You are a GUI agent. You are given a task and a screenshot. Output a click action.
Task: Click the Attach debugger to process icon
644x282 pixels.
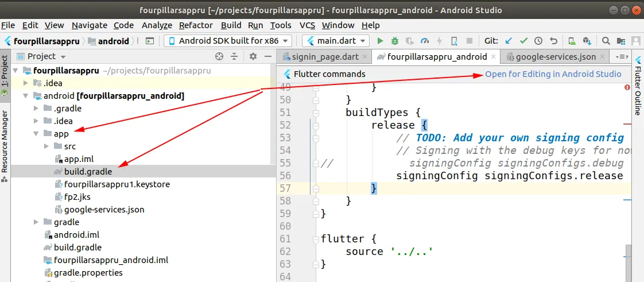(454, 41)
